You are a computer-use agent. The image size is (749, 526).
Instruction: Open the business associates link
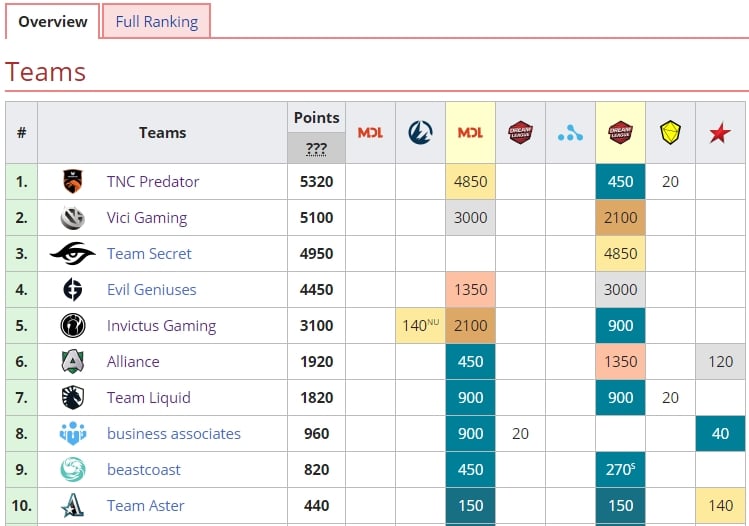pyautogui.click(x=173, y=434)
